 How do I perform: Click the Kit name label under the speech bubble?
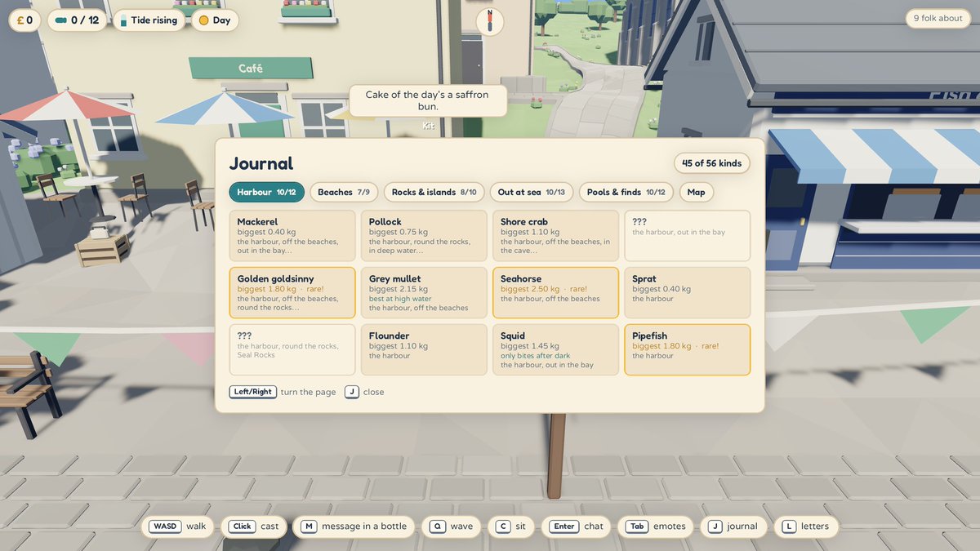pyautogui.click(x=429, y=126)
